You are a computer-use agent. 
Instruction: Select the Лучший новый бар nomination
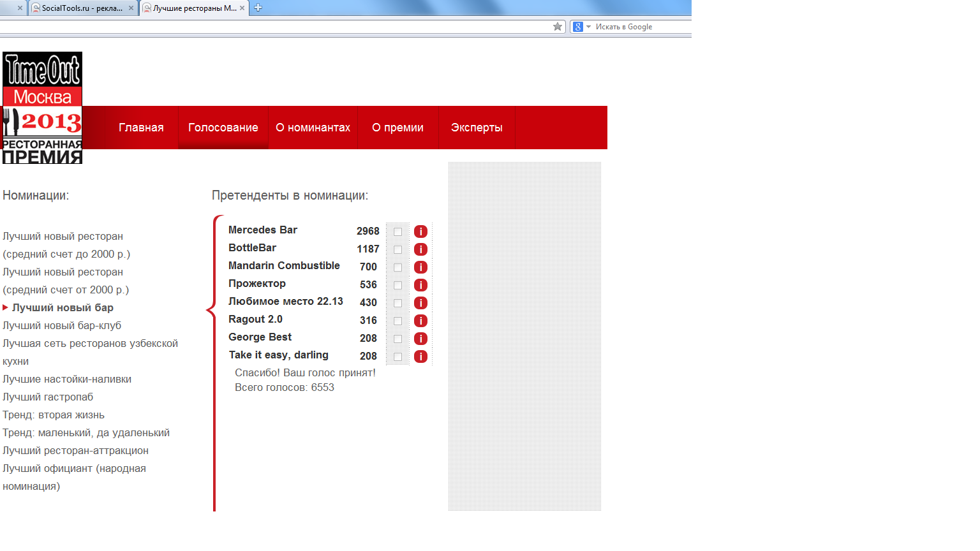coord(63,307)
